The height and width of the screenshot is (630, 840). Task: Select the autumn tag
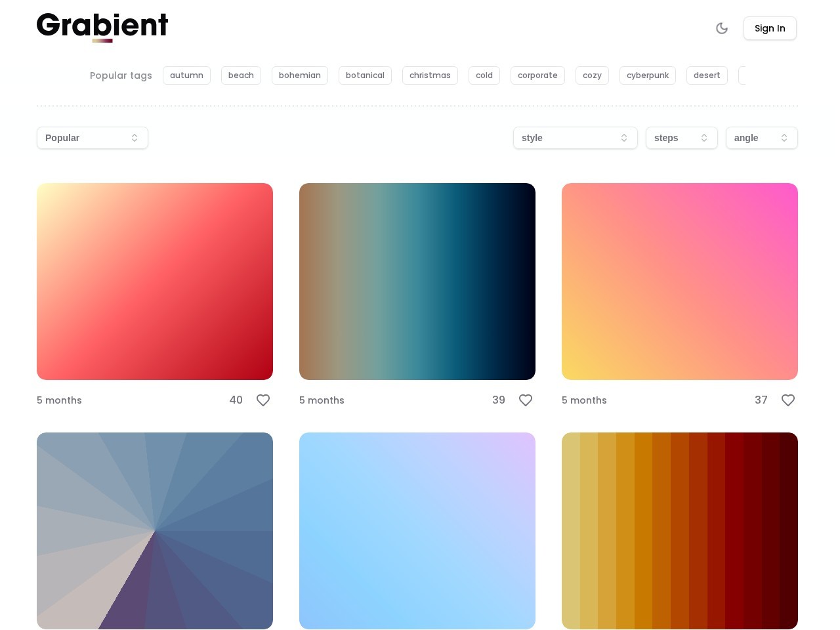click(x=186, y=75)
